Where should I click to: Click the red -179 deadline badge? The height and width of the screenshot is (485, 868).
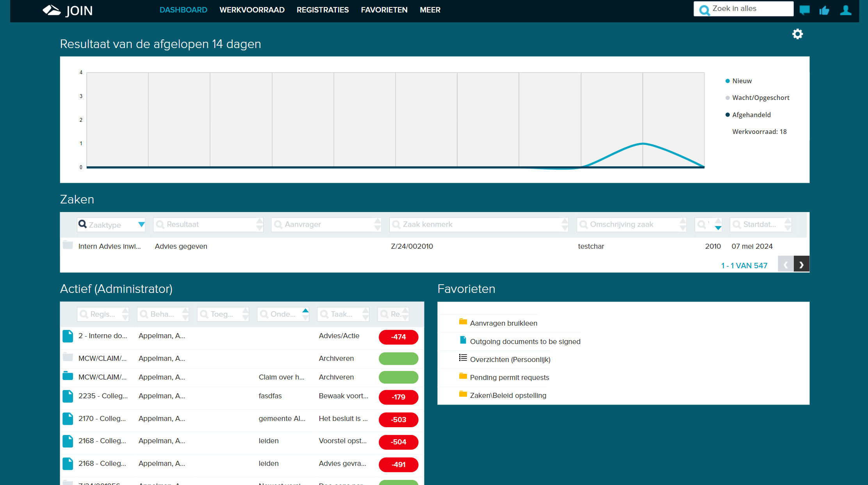tap(398, 397)
